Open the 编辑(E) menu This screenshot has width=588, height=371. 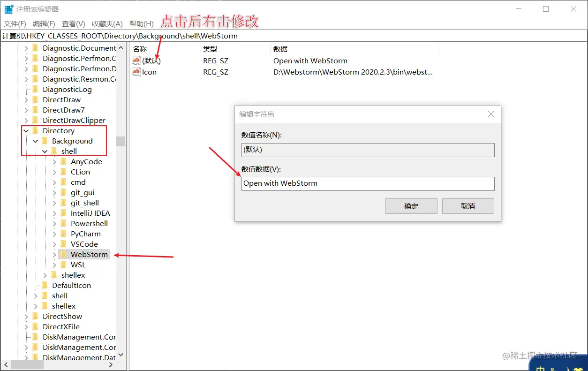pyautogui.click(x=44, y=24)
